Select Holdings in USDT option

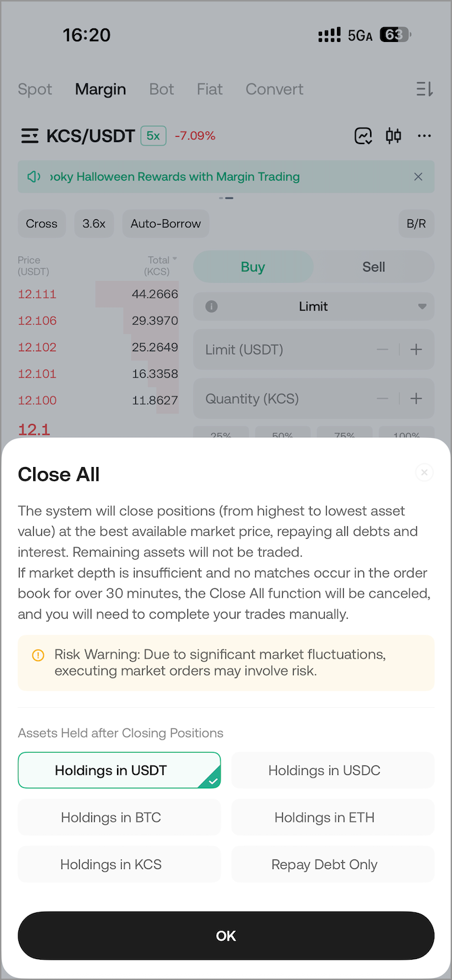[119, 770]
